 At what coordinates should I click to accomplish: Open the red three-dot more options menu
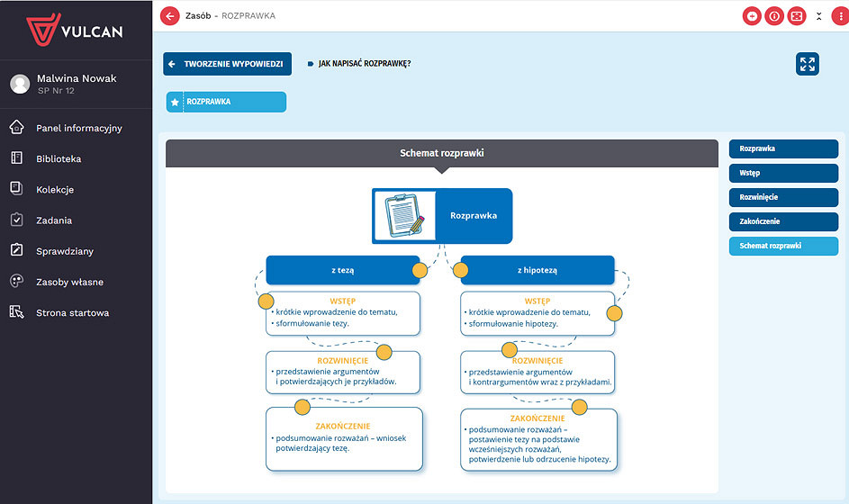tap(839, 16)
